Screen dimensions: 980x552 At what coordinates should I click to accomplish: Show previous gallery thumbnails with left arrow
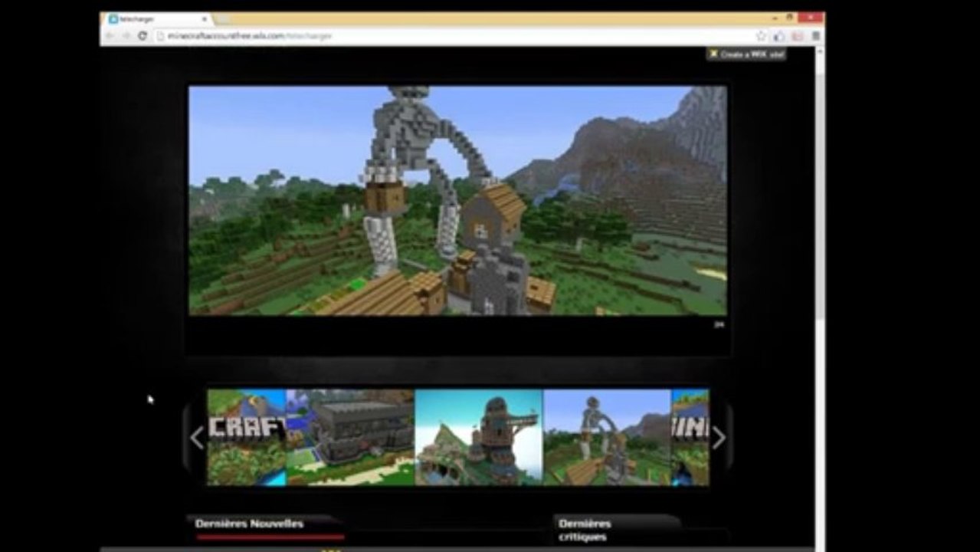[196, 438]
